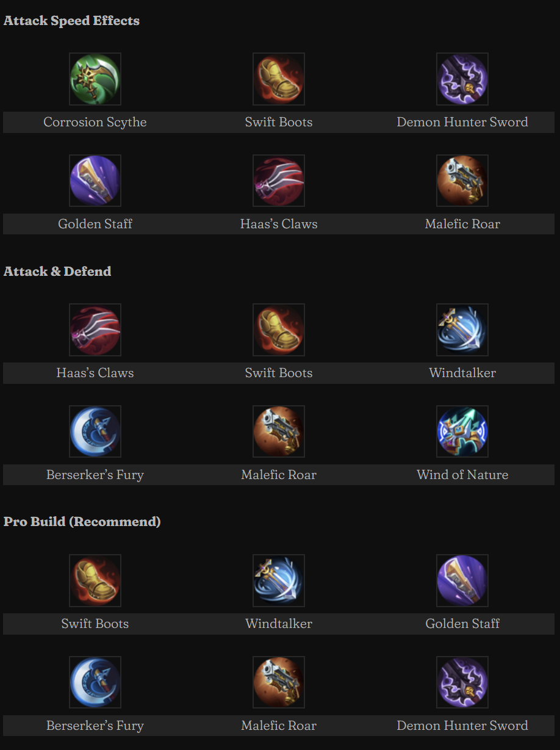This screenshot has width=560, height=750.
Task: Click the Attack & Defend section heading
Action: [x=57, y=271]
